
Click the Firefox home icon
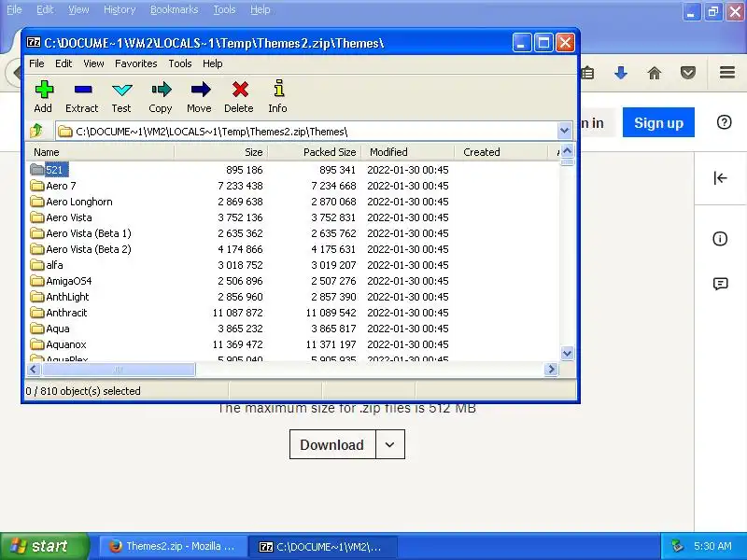click(655, 73)
